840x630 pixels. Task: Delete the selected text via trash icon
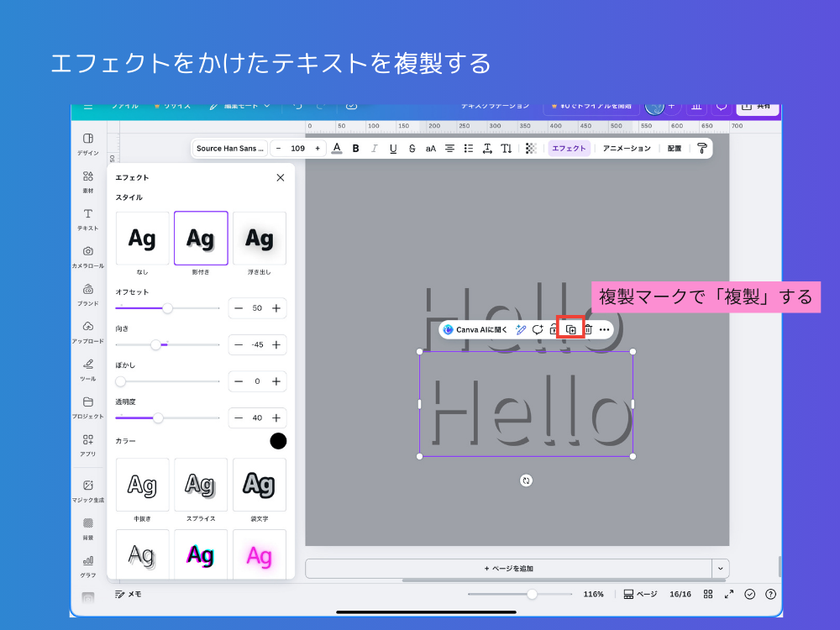point(588,329)
